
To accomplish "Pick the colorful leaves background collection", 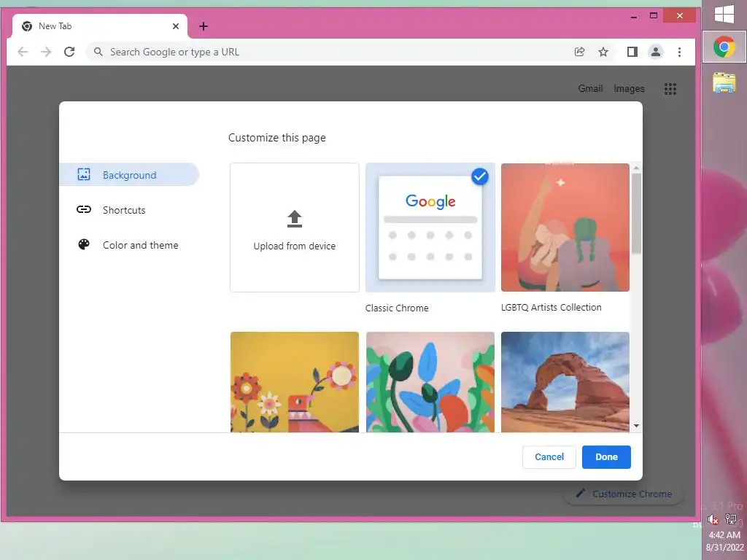I will [430, 382].
